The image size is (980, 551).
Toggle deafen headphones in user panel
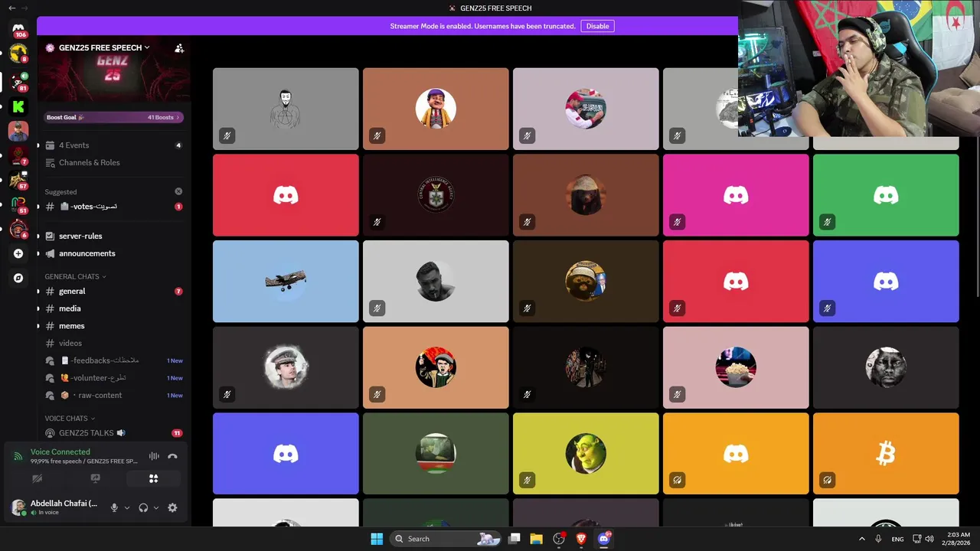point(143,507)
